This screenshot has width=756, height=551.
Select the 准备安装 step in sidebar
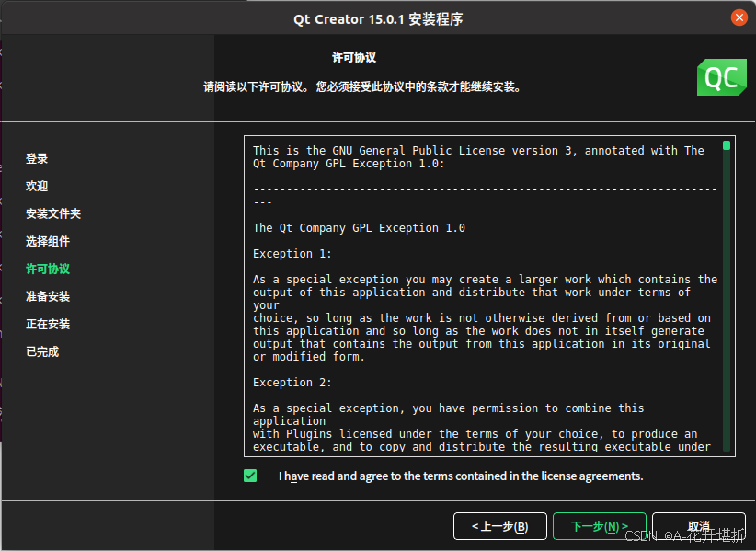click(48, 296)
